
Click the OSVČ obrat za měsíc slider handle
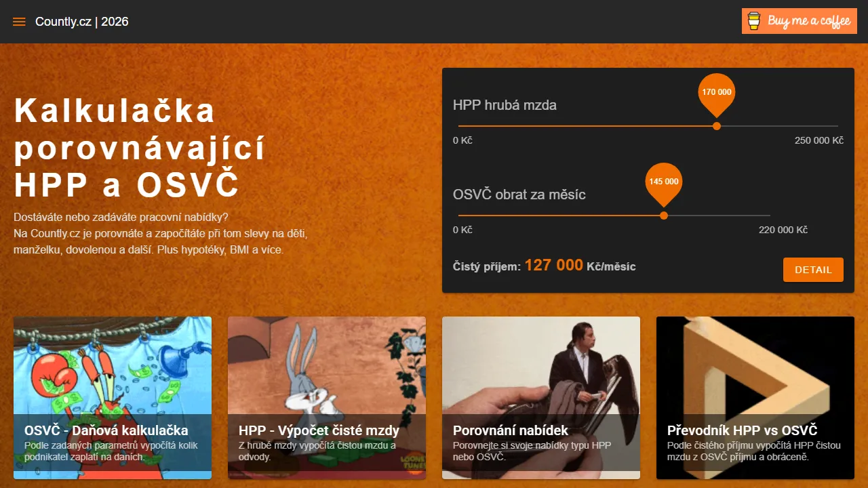(664, 216)
